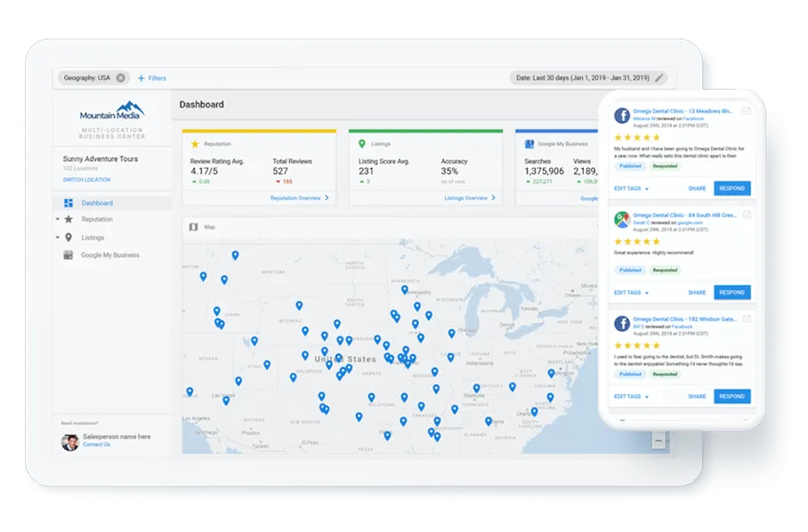
Task: Remove the Geography: USA filter chip
Action: [120, 77]
